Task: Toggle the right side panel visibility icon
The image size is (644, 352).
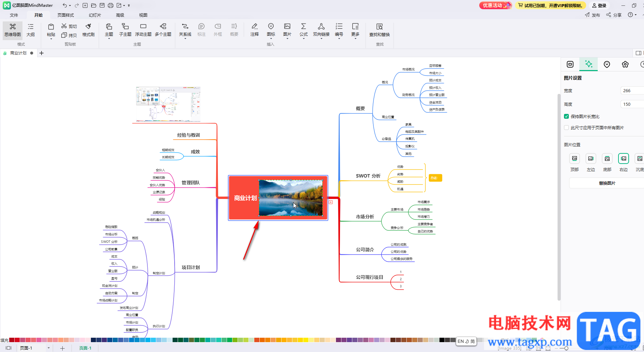Action: pos(639,53)
